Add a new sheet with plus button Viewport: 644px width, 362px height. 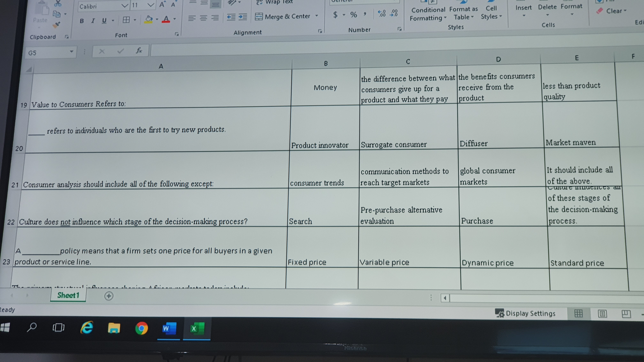point(109,296)
